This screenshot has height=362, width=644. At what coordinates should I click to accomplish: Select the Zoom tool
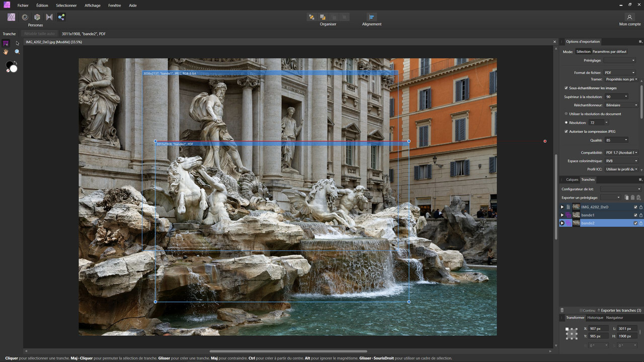[17, 52]
